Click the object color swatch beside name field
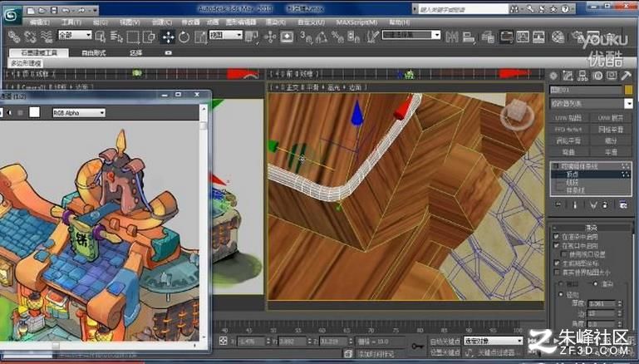Screen dimensions: 639x364 (628, 90)
